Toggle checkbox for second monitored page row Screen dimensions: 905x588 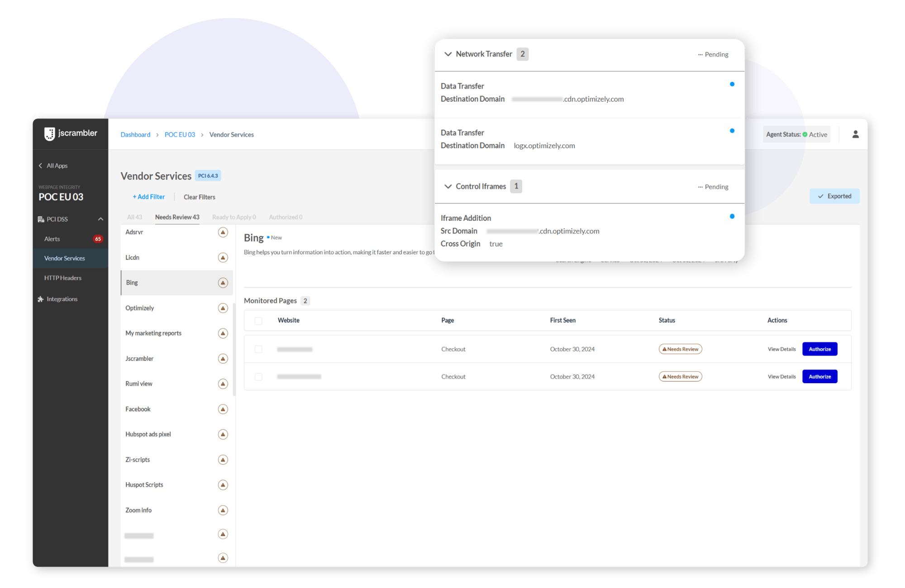pyautogui.click(x=258, y=376)
